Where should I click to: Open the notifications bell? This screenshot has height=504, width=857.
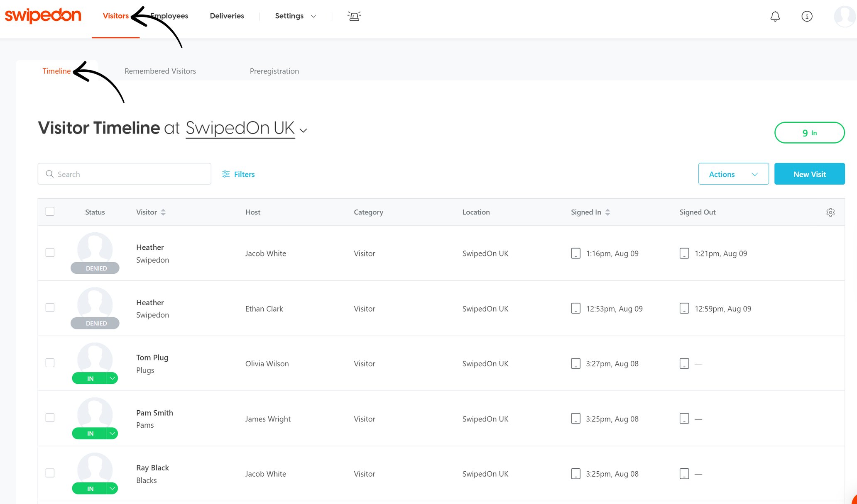coord(775,16)
